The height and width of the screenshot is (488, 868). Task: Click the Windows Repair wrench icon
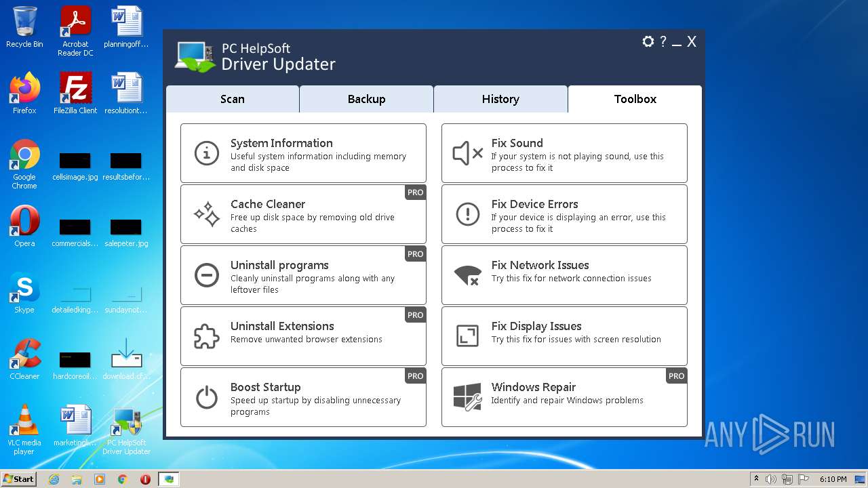(468, 397)
